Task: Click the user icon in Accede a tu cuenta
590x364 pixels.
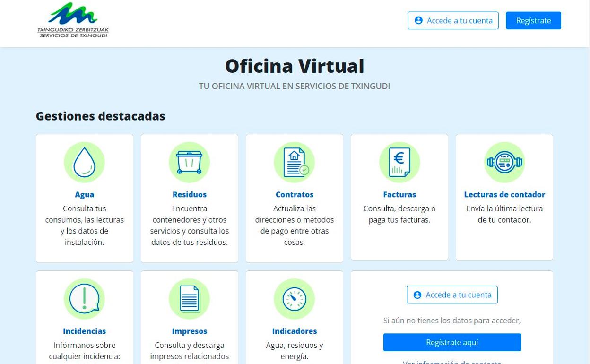Action: pos(418,20)
